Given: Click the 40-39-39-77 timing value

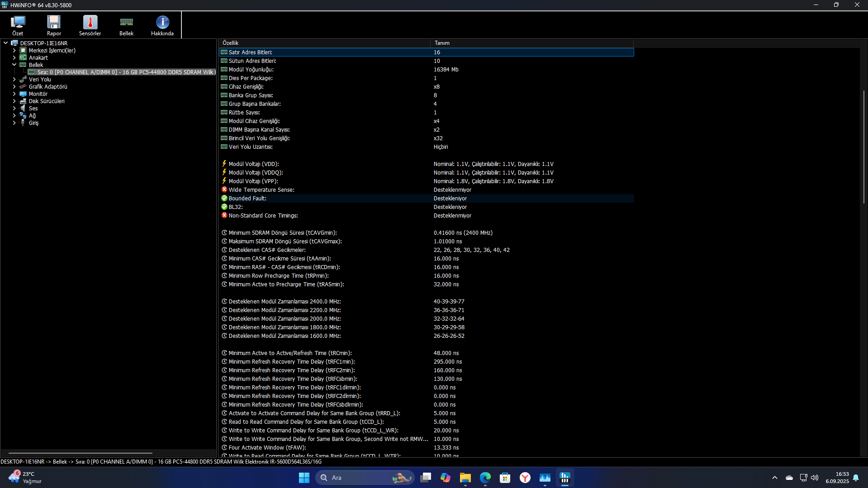Looking at the screenshot, I should 449,301.
